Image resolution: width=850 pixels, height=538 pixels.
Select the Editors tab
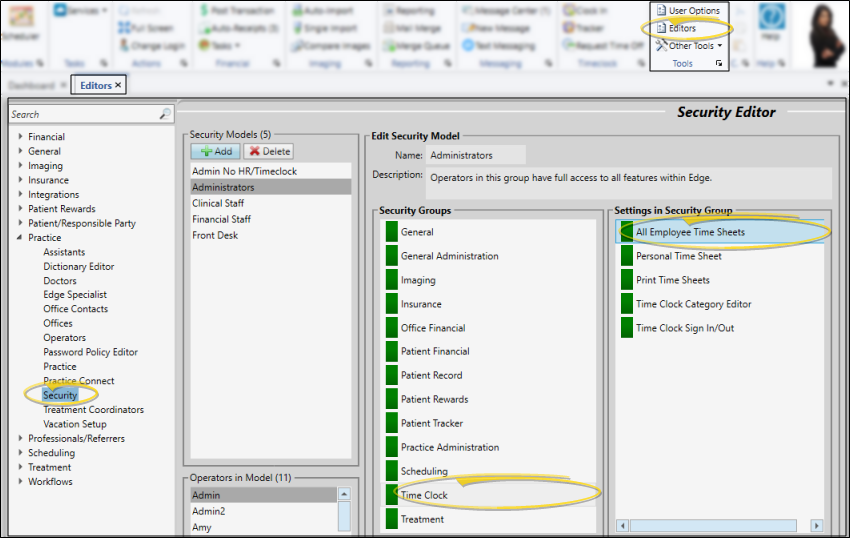pos(96,86)
